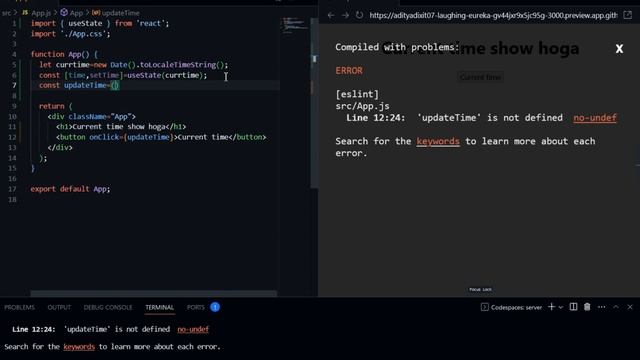Viewport: 640px width, 360px height.
Task: Open the keywords link in terminal
Action: click(x=79, y=347)
